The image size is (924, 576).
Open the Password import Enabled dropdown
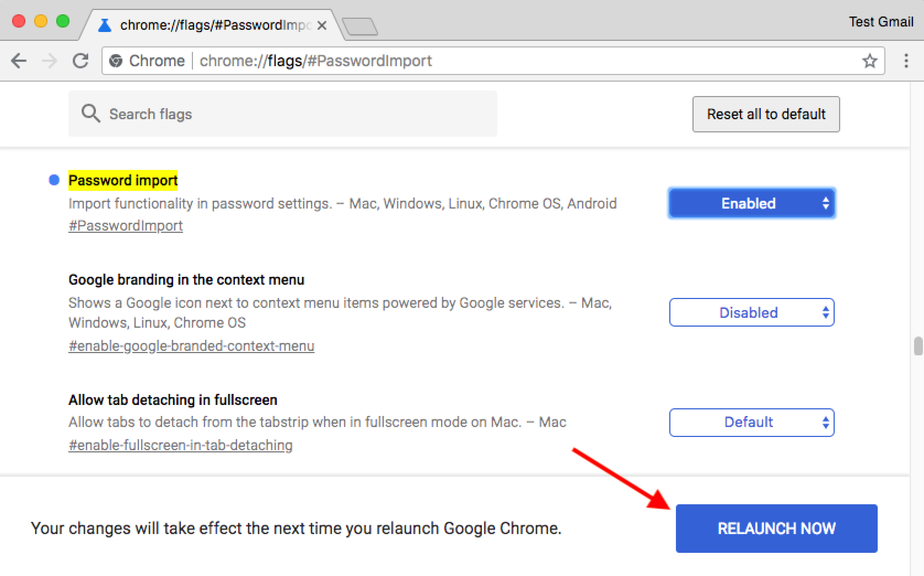(x=752, y=203)
